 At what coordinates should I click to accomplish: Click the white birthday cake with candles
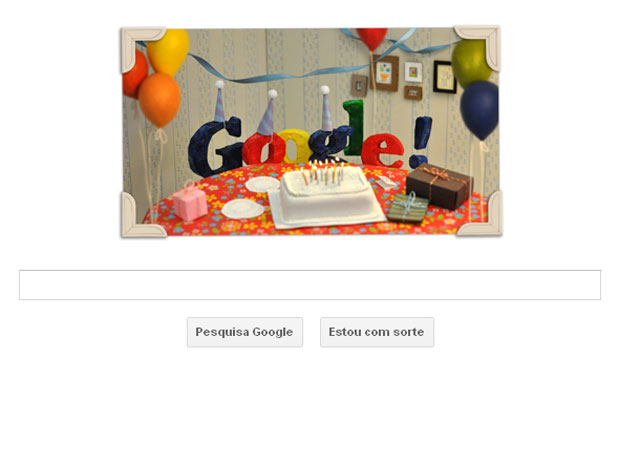click(326, 193)
